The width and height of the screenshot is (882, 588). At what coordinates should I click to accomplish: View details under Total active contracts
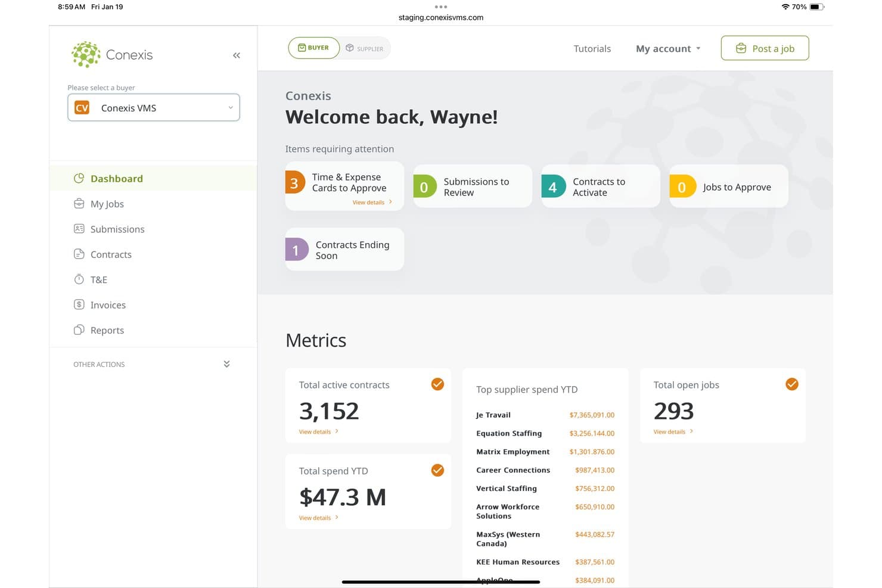tap(318, 432)
